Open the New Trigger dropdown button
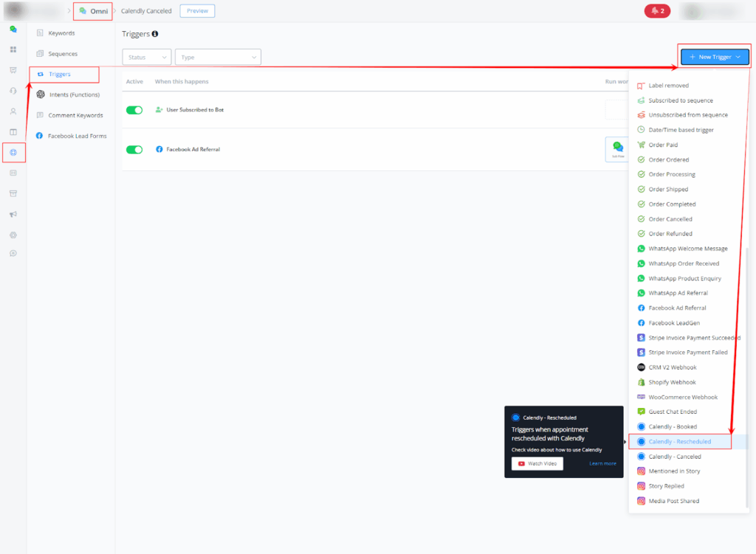Image resolution: width=756 pixels, height=554 pixels. pyautogui.click(x=714, y=57)
